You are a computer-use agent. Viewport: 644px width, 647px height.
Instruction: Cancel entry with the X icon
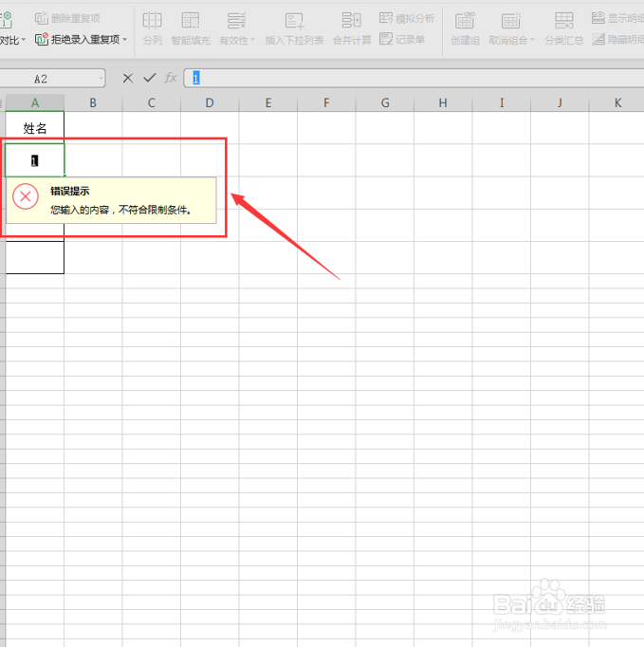click(128, 78)
